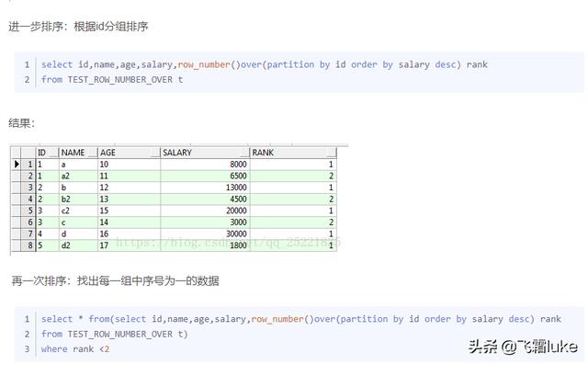588x365 pixels.
Task: Click the salary cell 1800
Action: click(x=205, y=245)
